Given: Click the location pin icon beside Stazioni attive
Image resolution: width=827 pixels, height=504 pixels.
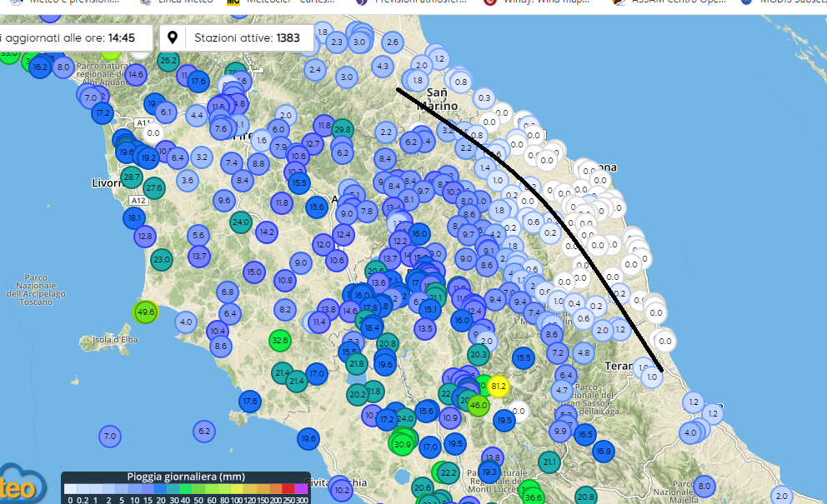Looking at the screenshot, I should point(173,37).
